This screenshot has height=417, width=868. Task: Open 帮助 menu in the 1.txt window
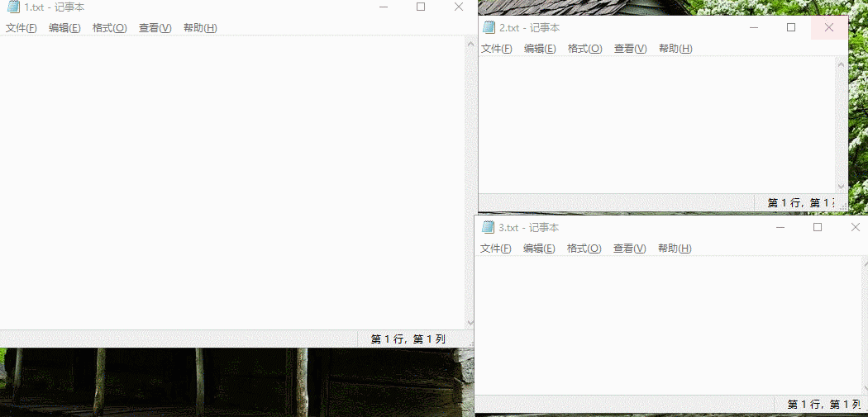[x=200, y=28]
